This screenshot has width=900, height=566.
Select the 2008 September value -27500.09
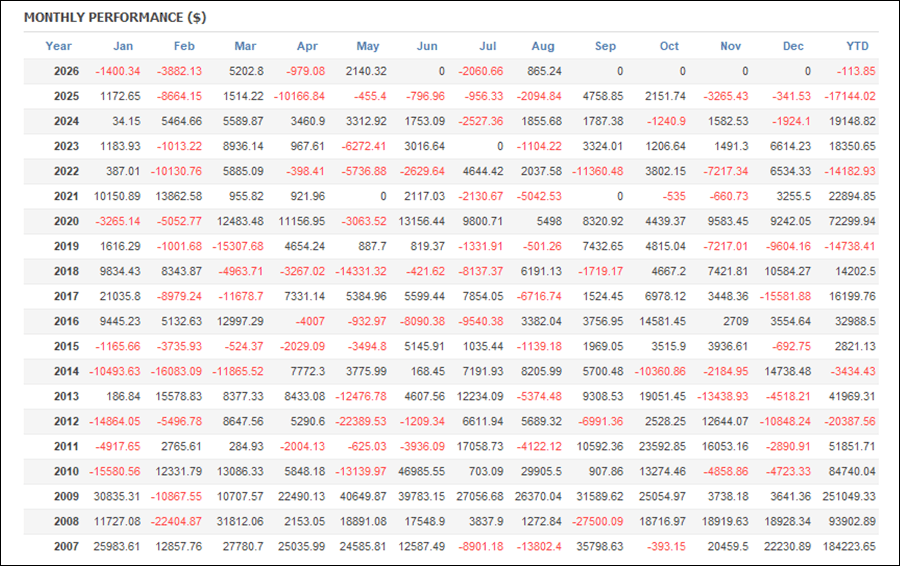(598, 521)
